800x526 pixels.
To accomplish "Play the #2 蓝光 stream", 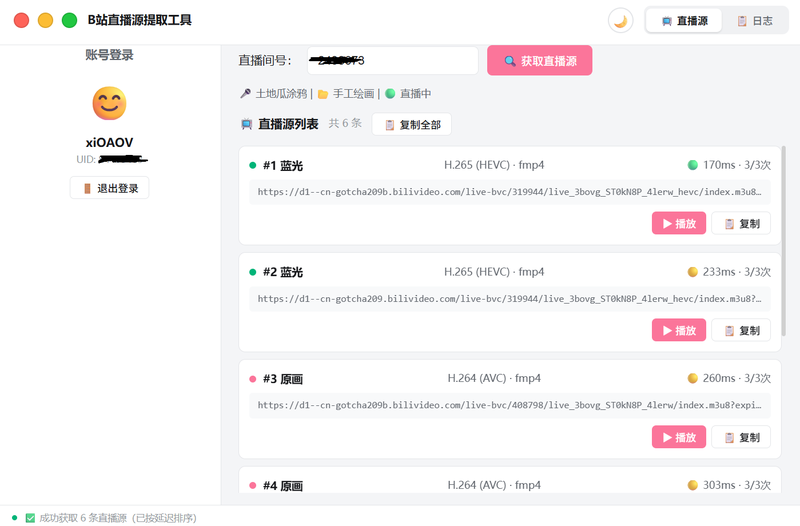I will point(679,330).
